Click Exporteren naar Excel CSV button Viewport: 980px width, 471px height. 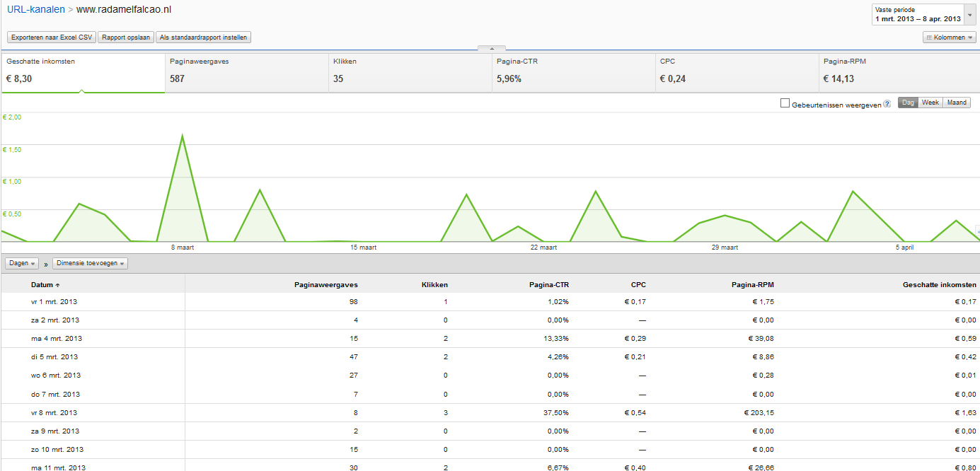coord(51,37)
